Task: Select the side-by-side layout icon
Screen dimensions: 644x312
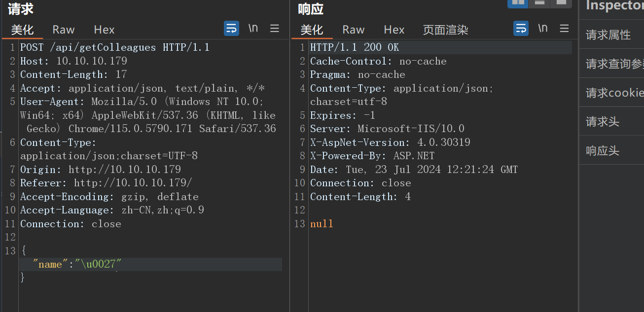Action: (518, 2)
